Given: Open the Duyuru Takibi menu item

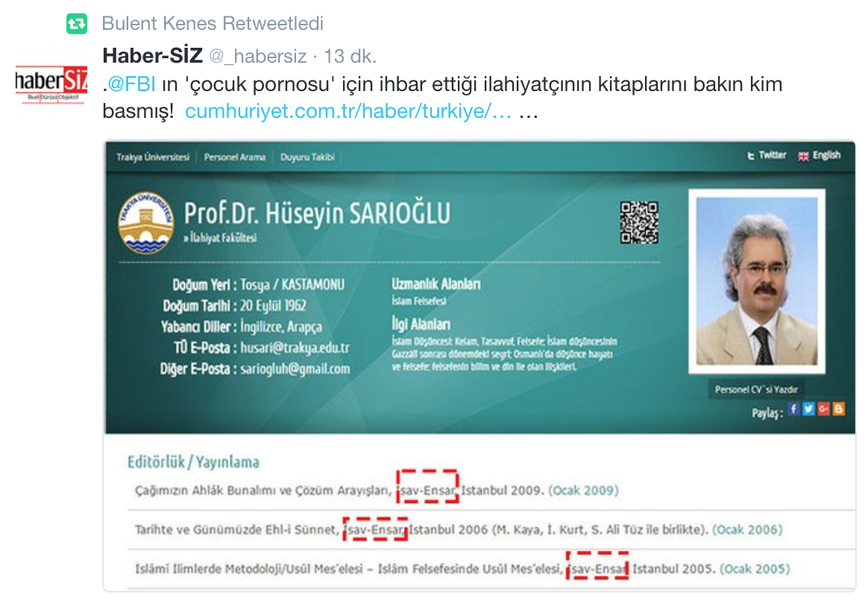Looking at the screenshot, I should 307,157.
